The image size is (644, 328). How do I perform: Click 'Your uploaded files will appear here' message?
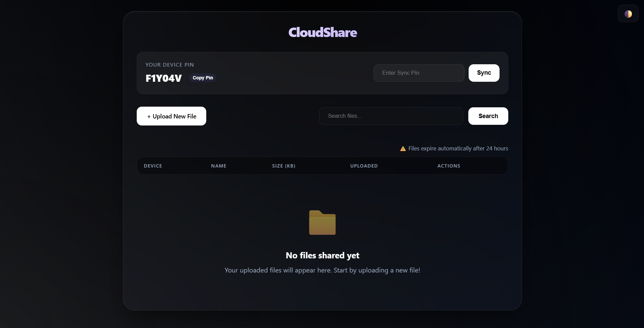323,270
